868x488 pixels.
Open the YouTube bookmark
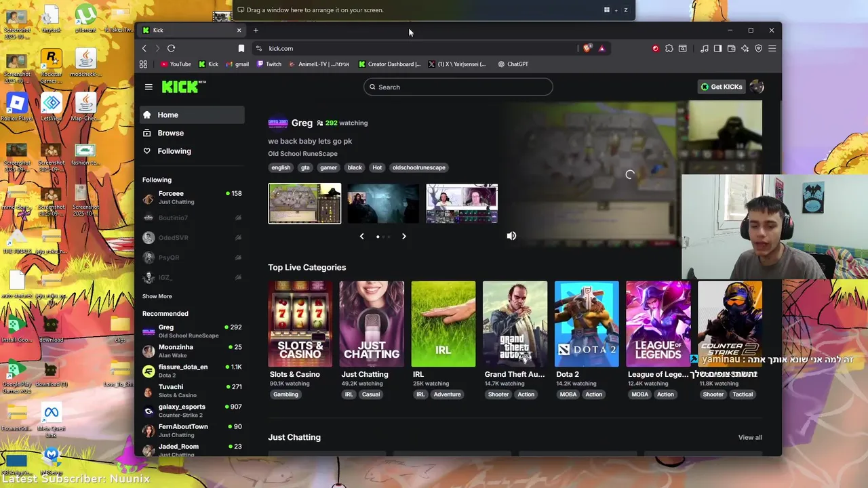coord(176,64)
